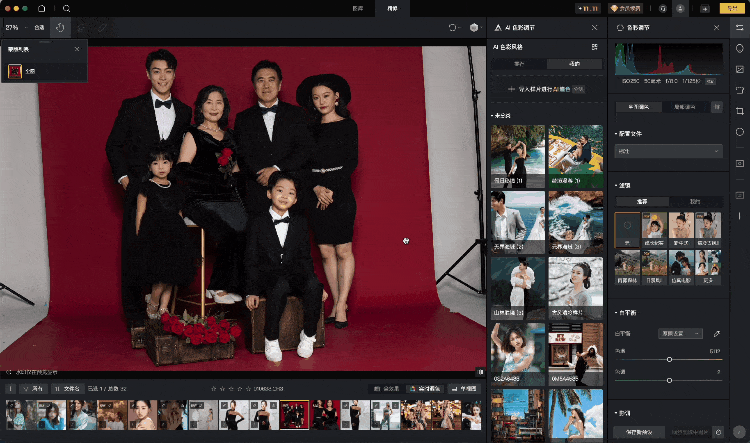Click the white balance eyedropper icon
Screen dimensions: 750x443
pyautogui.click(x=716, y=332)
